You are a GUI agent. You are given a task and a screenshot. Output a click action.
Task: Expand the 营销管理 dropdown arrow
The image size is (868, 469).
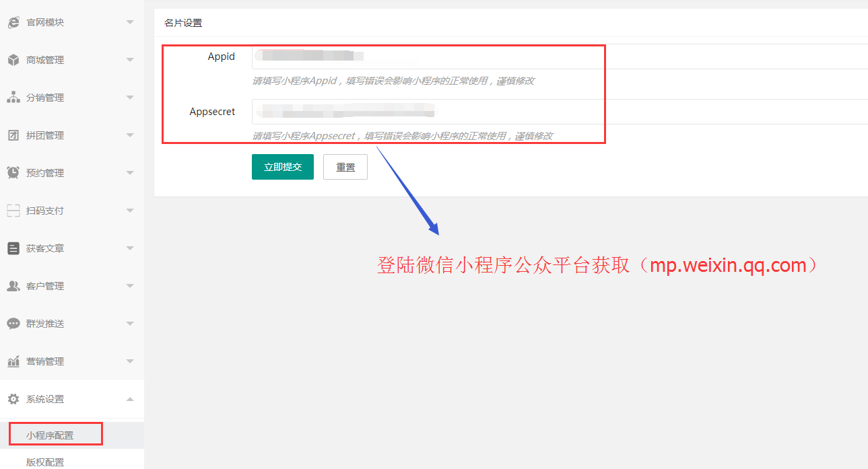point(130,361)
